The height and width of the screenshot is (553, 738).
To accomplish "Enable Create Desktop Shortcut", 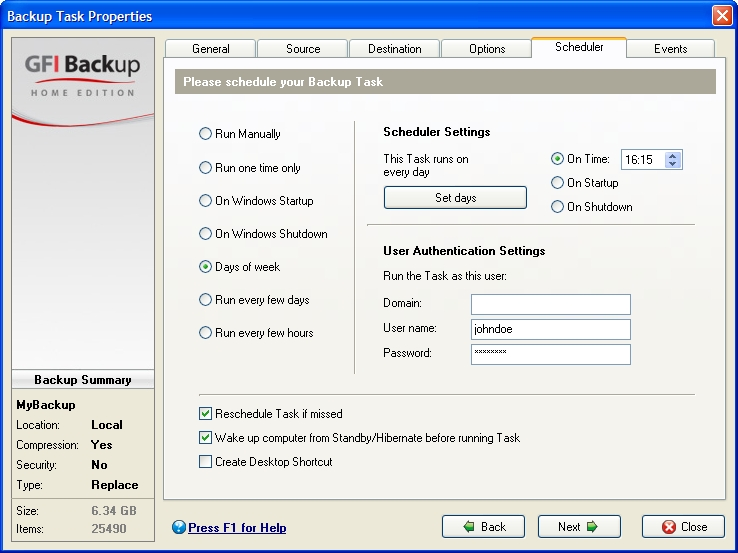I will point(205,462).
